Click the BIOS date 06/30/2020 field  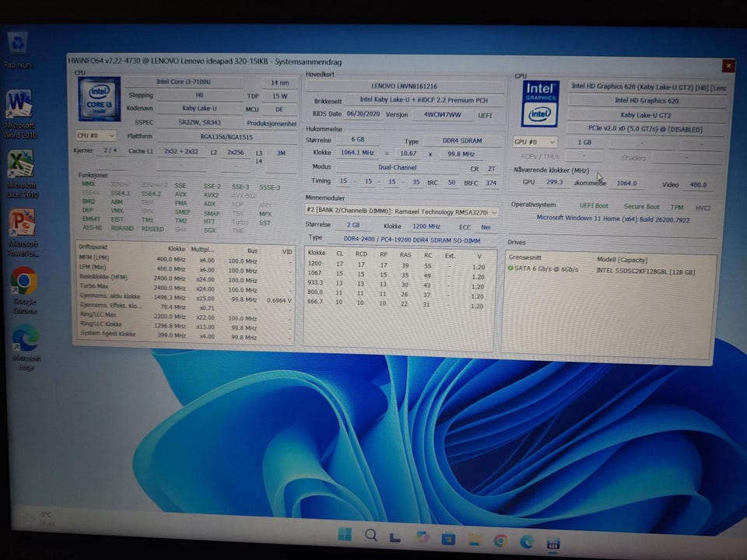coord(363,114)
